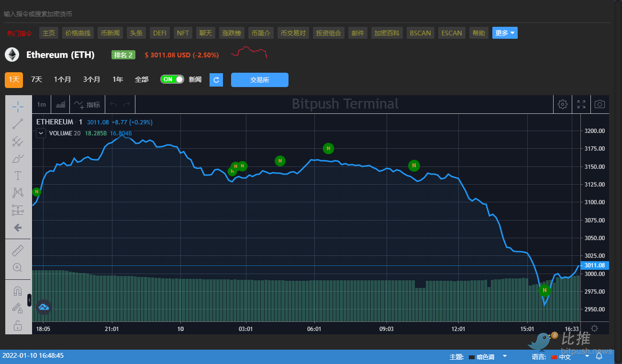Open the DEFI command tab
Viewport: 622px width, 364px height.
coord(159,33)
